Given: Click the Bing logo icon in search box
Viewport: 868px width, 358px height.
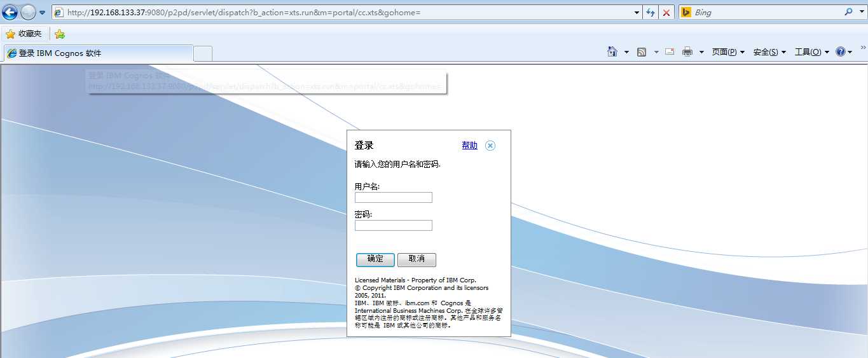Looking at the screenshot, I should pos(686,12).
